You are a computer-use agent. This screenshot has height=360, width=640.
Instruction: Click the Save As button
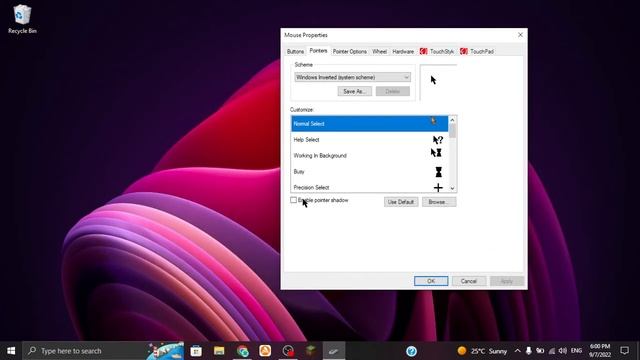[x=354, y=91]
